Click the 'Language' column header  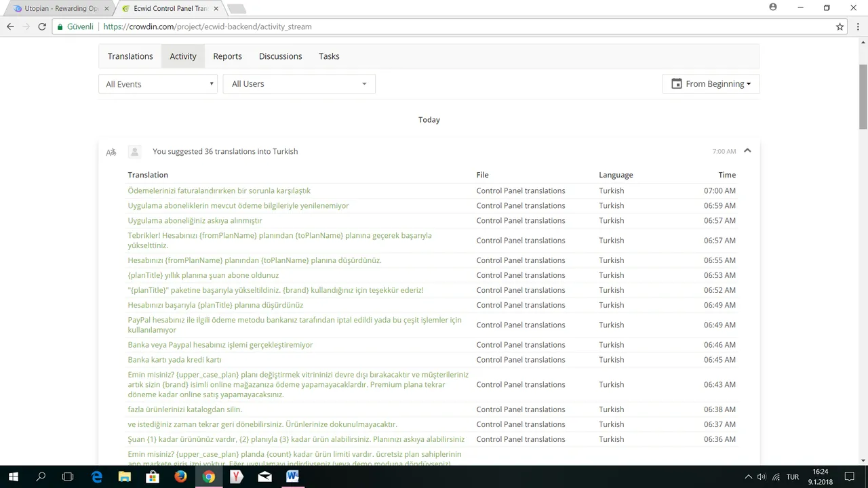(x=616, y=175)
